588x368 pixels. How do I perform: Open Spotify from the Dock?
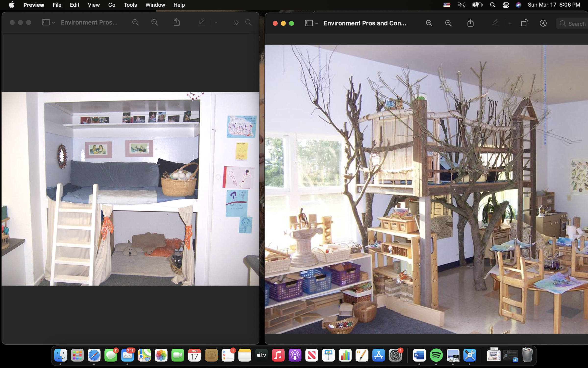436,355
